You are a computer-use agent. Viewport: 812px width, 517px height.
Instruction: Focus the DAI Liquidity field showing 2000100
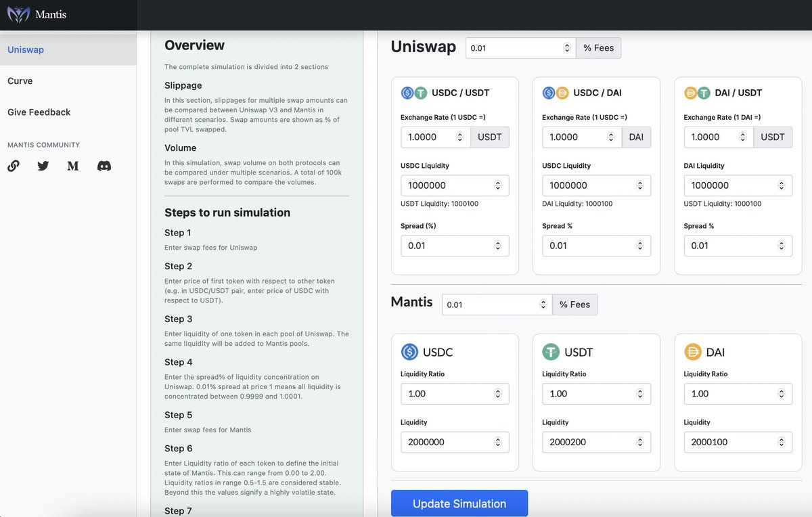(x=738, y=442)
